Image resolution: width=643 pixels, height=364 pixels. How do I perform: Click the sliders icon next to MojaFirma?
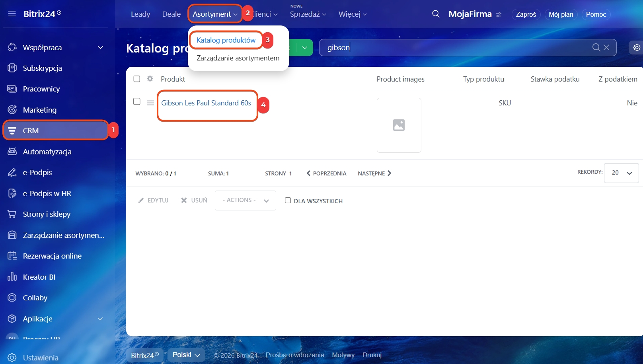coord(499,15)
